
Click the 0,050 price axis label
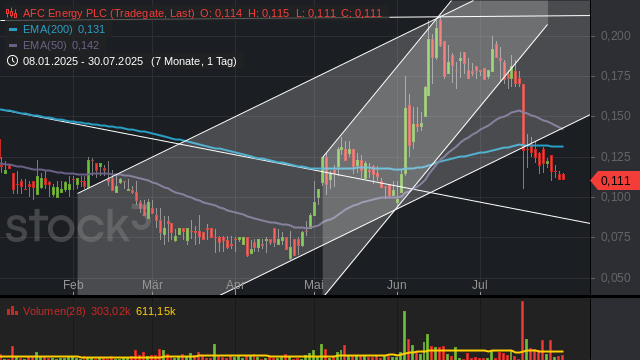(616, 278)
